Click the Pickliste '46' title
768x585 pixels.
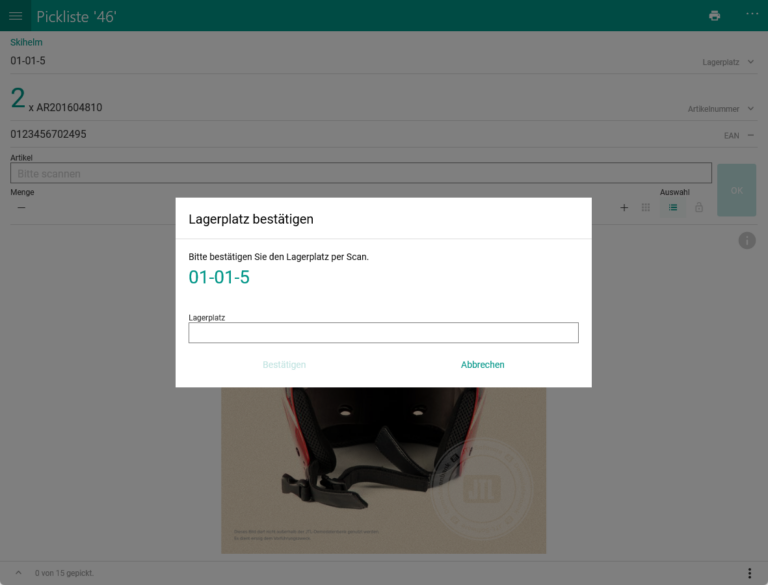click(x=76, y=17)
